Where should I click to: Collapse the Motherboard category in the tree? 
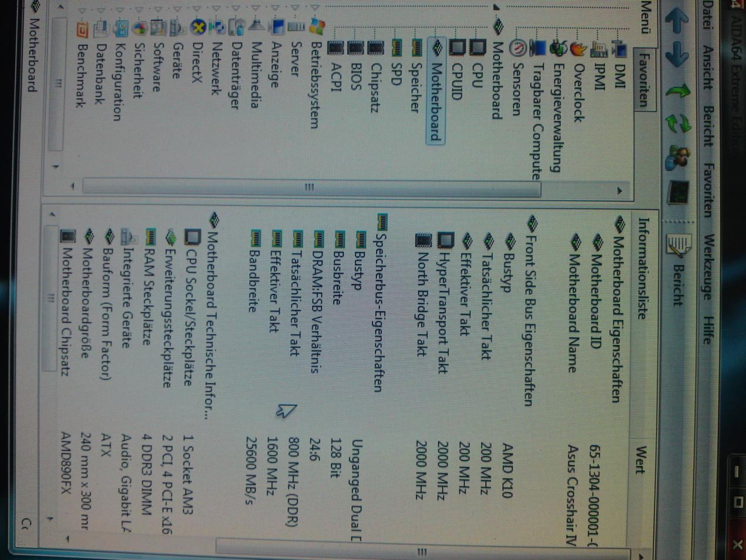click(x=496, y=8)
